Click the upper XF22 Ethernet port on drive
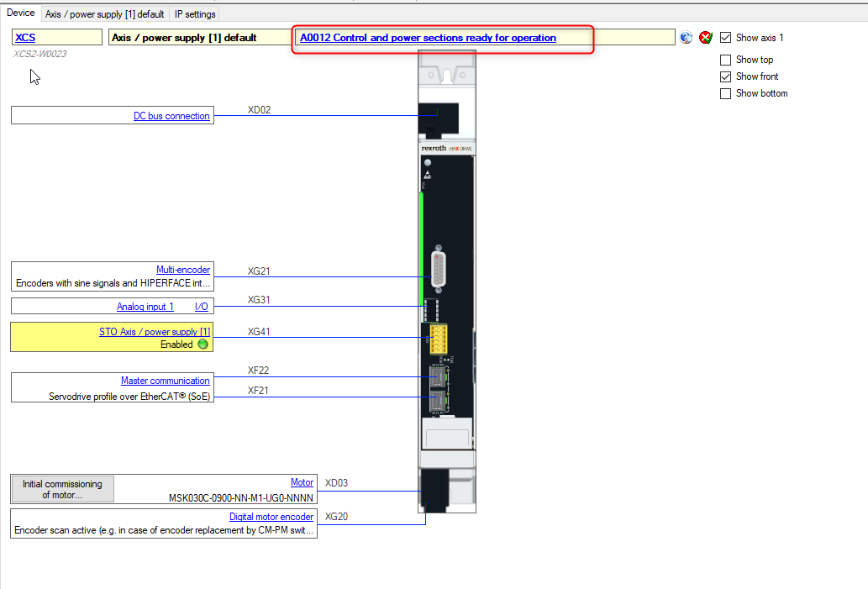This screenshot has height=589, width=868. (x=438, y=376)
